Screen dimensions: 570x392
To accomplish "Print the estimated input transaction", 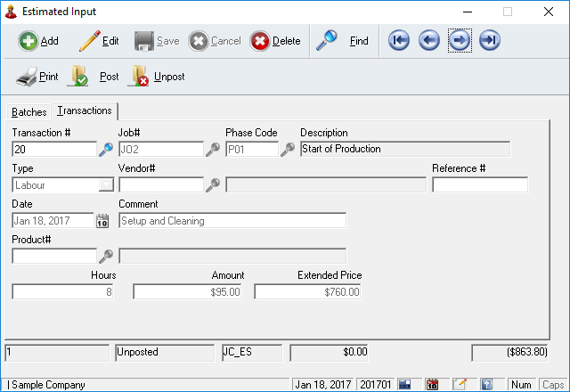I will (37, 78).
